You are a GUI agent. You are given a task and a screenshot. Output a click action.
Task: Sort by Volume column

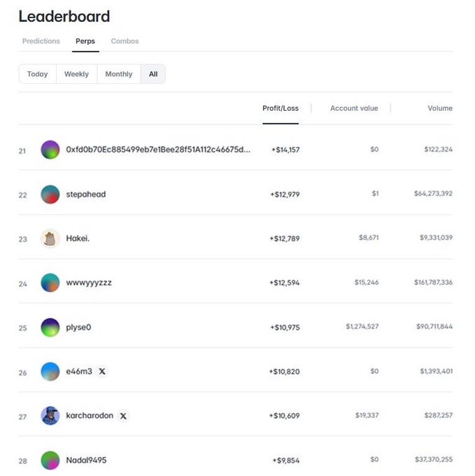[x=440, y=108]
